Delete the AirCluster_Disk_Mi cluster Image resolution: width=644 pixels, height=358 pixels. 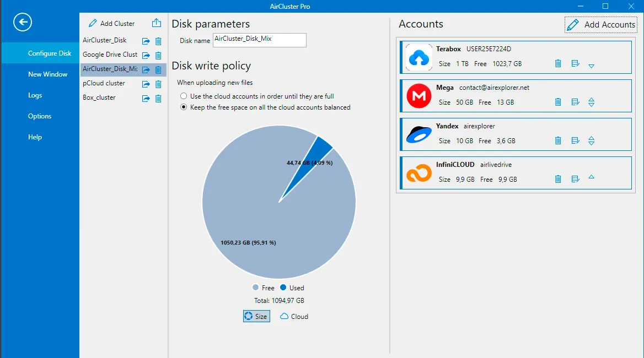click(158, 70)
